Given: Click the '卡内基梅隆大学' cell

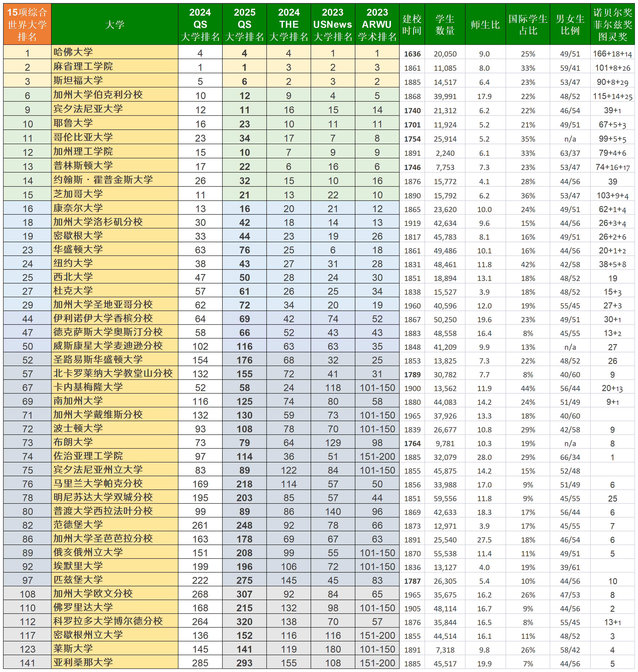Looking at the screenshot, I should point(115,387).
